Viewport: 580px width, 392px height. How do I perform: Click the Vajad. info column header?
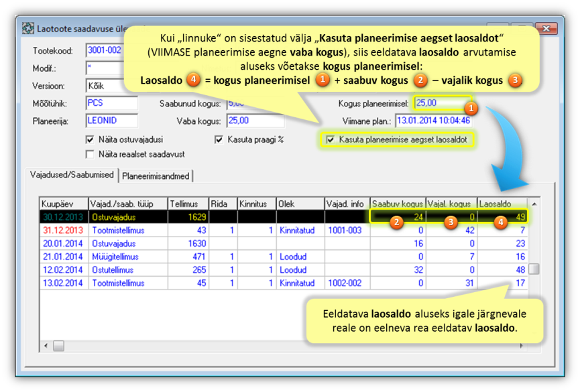(347, 204)
